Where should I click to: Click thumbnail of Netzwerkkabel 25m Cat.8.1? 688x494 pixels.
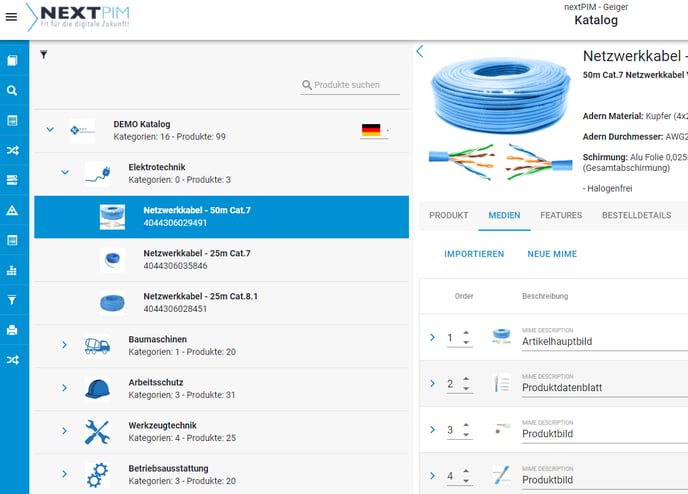tap(112, 303)
